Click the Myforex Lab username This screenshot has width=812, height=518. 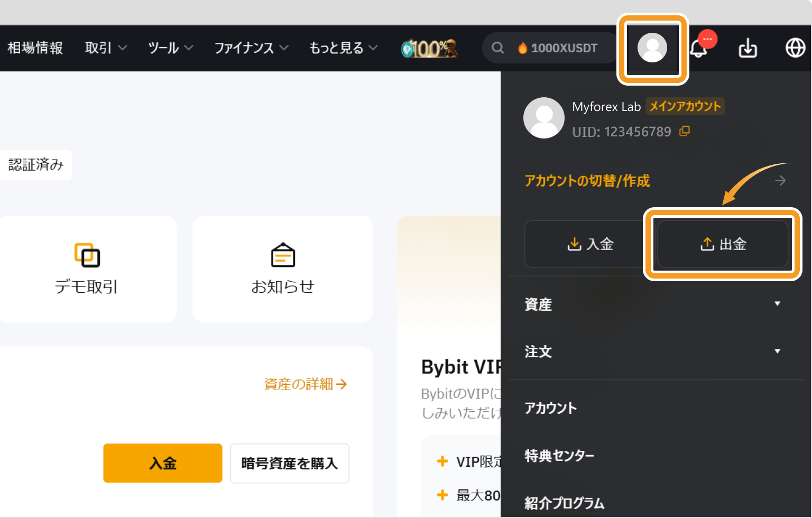[606, 107]
